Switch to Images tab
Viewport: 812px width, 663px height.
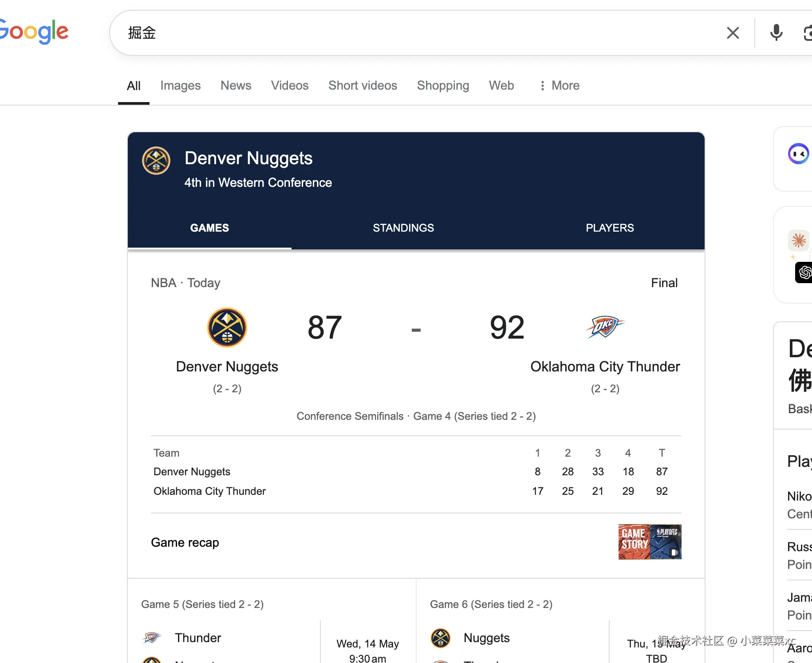coord(181,86)
